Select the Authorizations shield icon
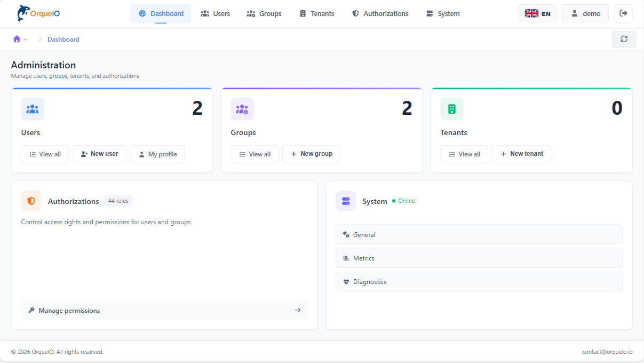This screenshot has height=363, width=644. click(31, 201)
